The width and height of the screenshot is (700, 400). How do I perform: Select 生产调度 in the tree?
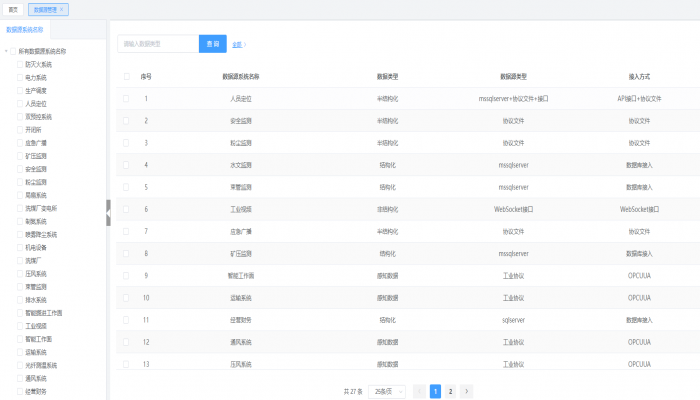36,90
